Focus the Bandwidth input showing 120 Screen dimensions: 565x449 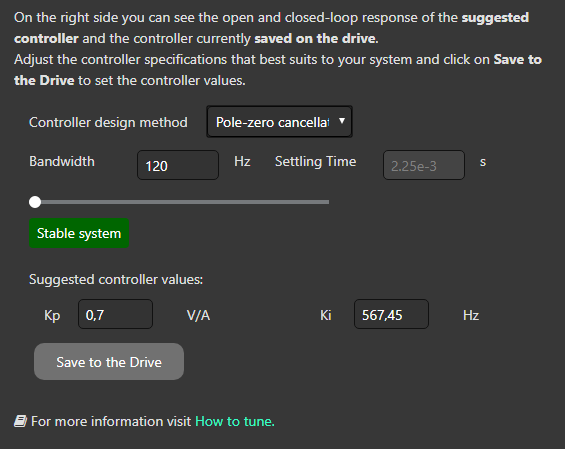click(x=178, y=165)
